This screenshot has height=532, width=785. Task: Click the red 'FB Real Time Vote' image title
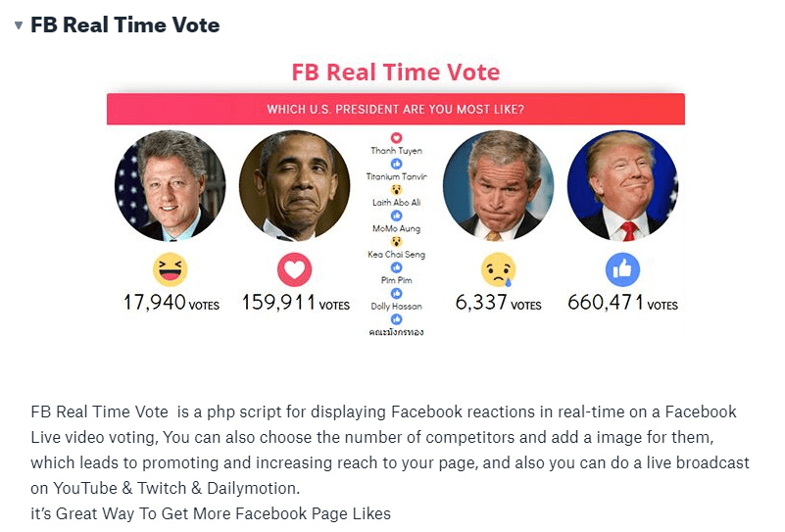point(395,73)
